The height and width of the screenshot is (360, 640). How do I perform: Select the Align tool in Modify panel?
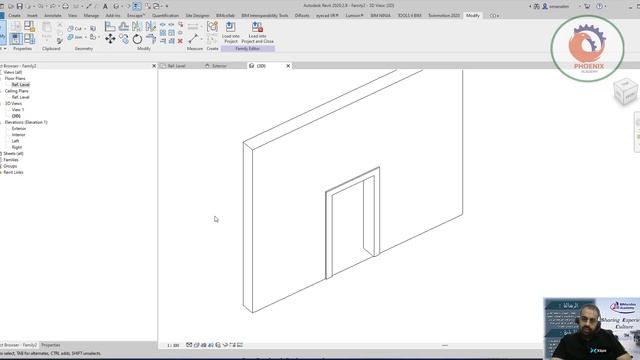(110, 27)
